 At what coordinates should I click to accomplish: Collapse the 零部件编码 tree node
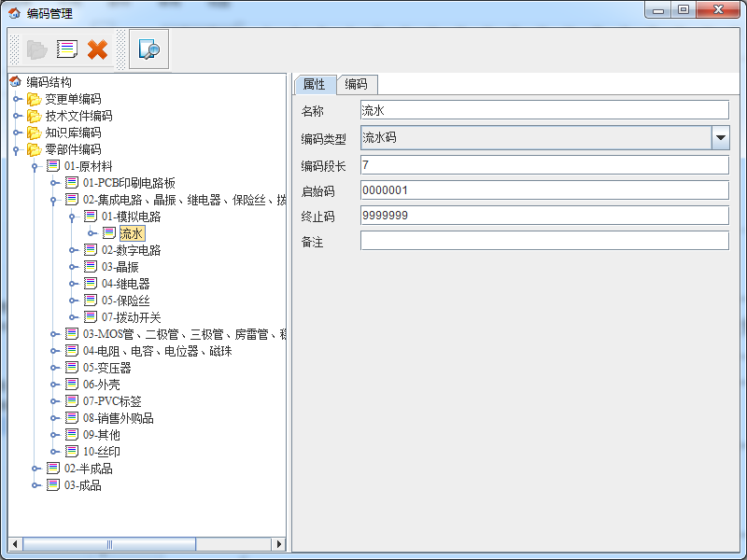[x=16, y=150]
